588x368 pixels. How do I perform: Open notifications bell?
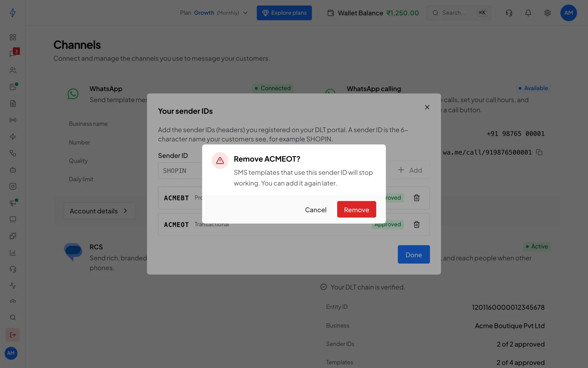[x=528, y=13]
